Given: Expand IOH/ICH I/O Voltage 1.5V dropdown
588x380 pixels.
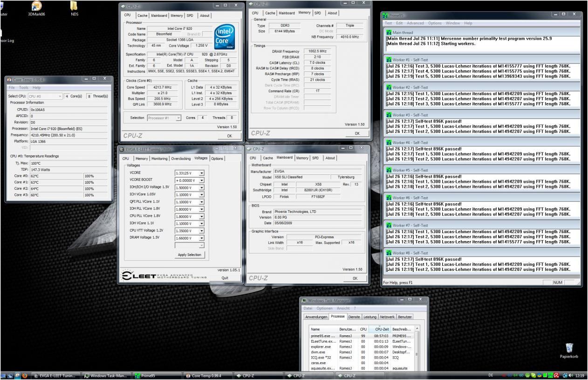Looking at the screenshot, I should [x=201, y=187].
